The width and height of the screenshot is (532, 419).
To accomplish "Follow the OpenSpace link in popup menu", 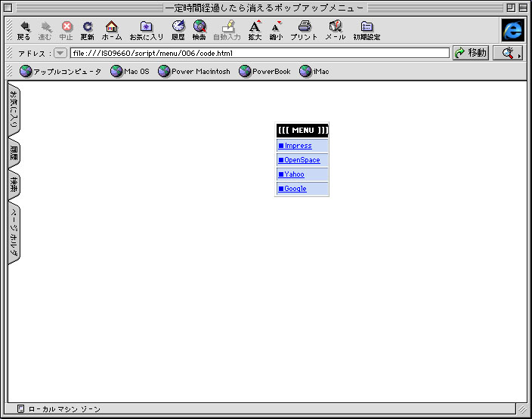I will [x=299, y=160].
